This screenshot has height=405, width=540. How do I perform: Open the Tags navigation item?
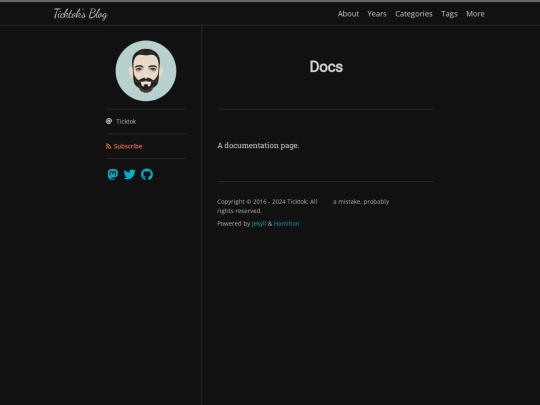[449, 14]
